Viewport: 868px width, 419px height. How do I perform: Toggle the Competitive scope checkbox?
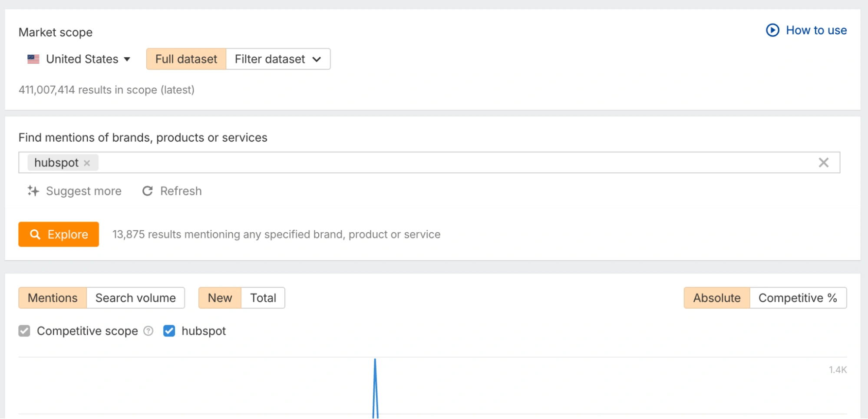24,331
